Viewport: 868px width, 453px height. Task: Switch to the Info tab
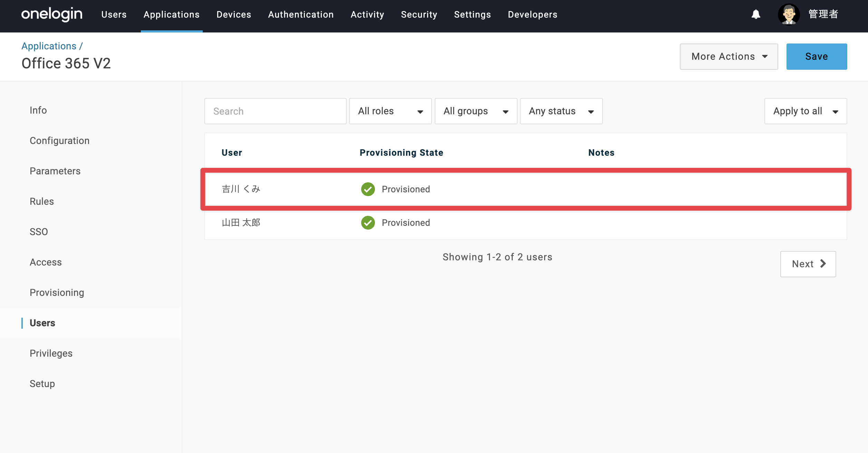click(x=38, y=110)
